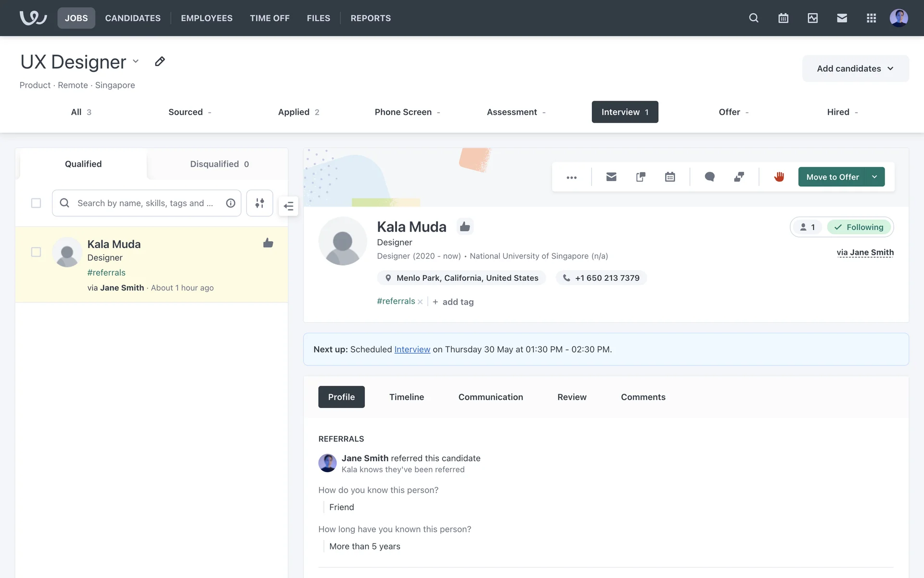
Task: Click the thumbs-up icon beside Kala Muda's name
Action: coord(464,226)
